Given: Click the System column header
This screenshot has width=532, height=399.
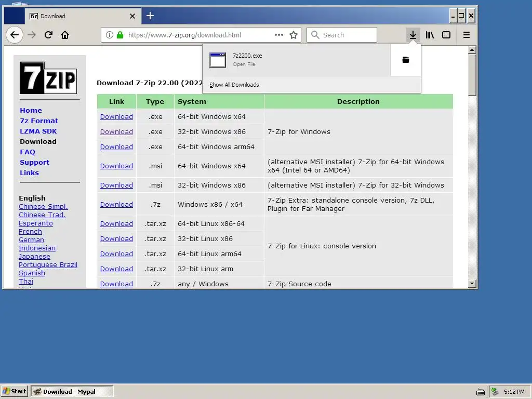Looking at the screenshot, I should coord(219,101).
